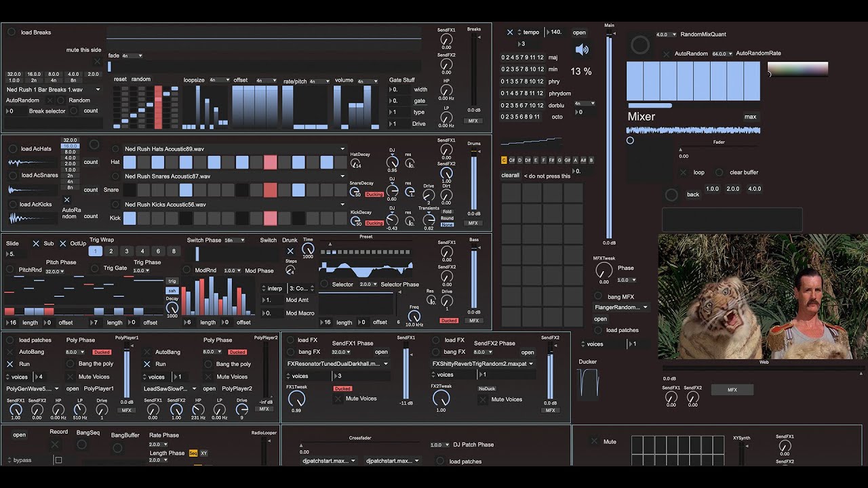Screen dimensions: 868x488
Task: Click the KickDecay knob
Action: click(355, 221)
